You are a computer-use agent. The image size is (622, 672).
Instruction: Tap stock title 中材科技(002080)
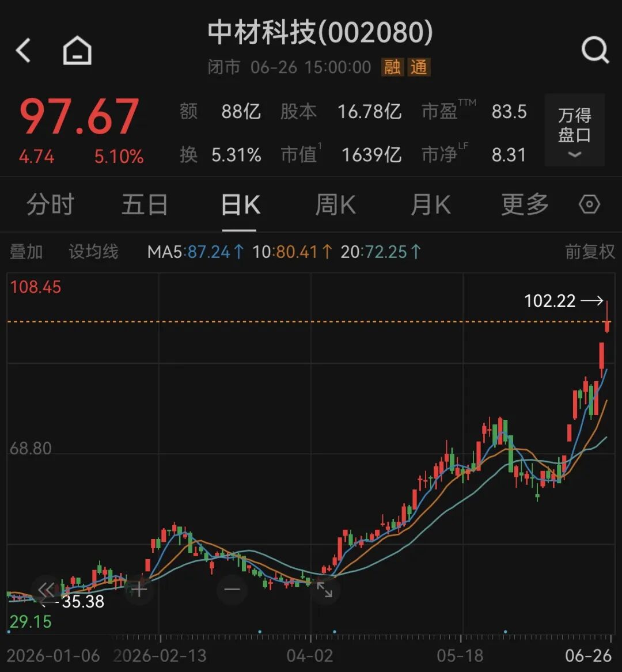tap(320, 33)
